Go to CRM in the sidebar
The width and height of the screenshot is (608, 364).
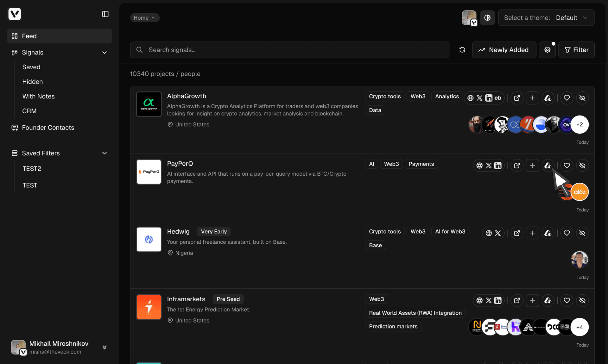pos(29,111)
